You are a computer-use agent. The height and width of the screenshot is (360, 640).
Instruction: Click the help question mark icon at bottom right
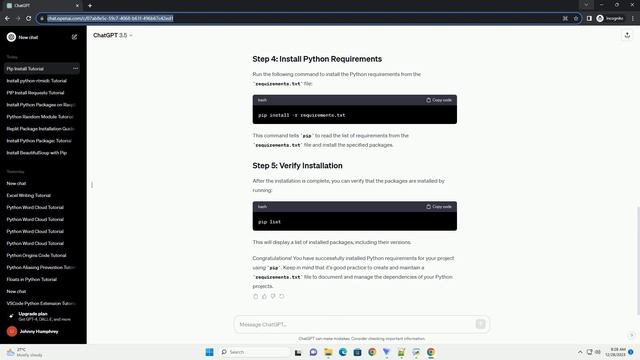[631, 335]
